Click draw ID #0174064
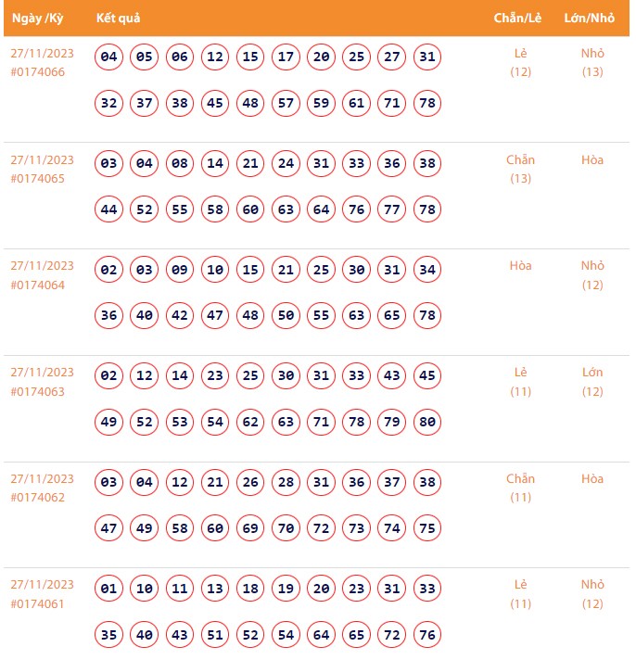The width and height of the screenshot is (636, 672). (x=38, y=285)
